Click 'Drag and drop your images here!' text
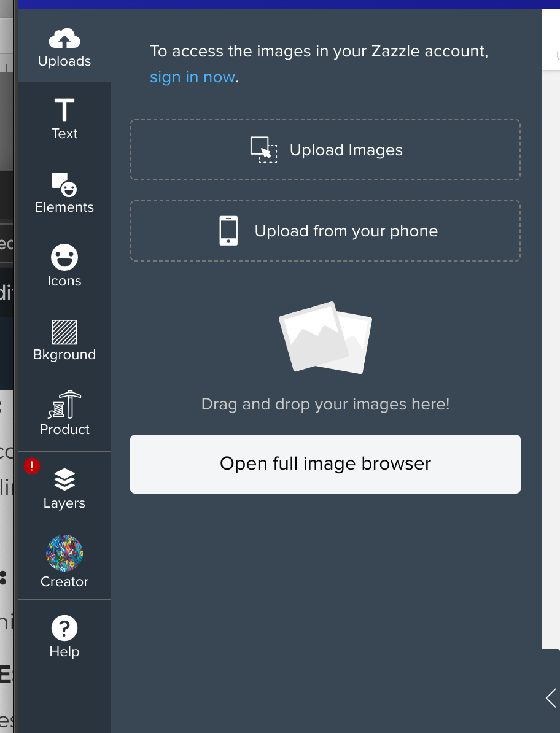 325,404
